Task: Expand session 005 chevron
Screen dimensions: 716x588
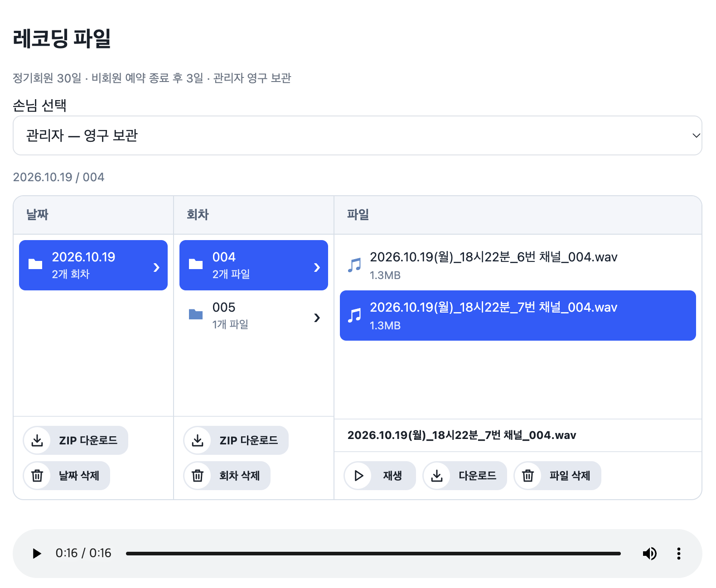Action: (x=317, y=318)
